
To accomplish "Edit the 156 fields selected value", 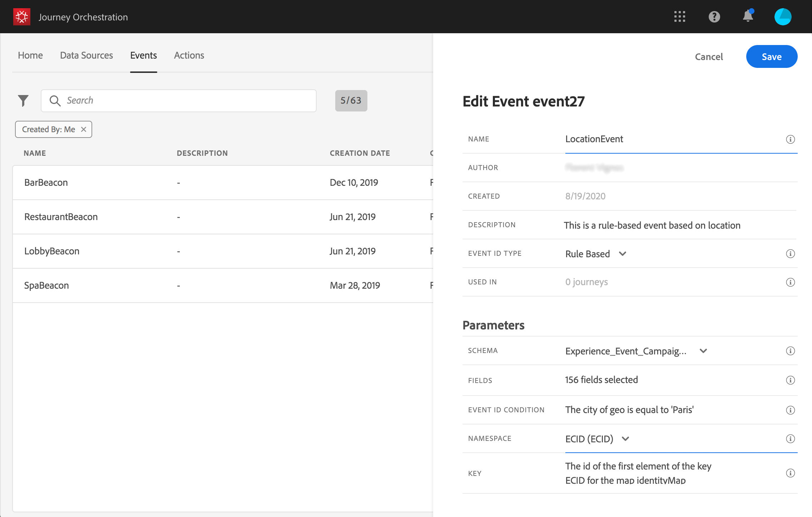I will pos(601,380).
